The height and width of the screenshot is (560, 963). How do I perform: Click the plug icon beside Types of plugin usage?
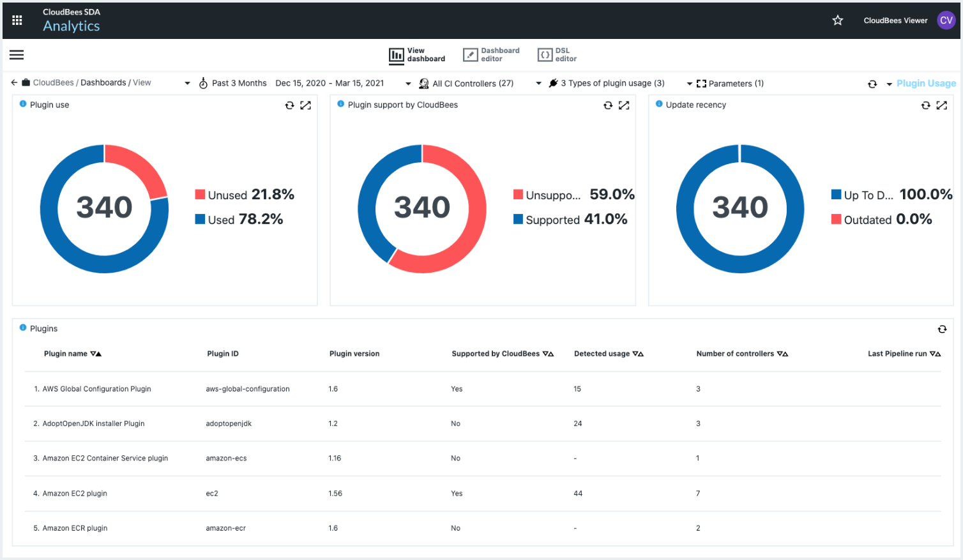coord(553,83)
